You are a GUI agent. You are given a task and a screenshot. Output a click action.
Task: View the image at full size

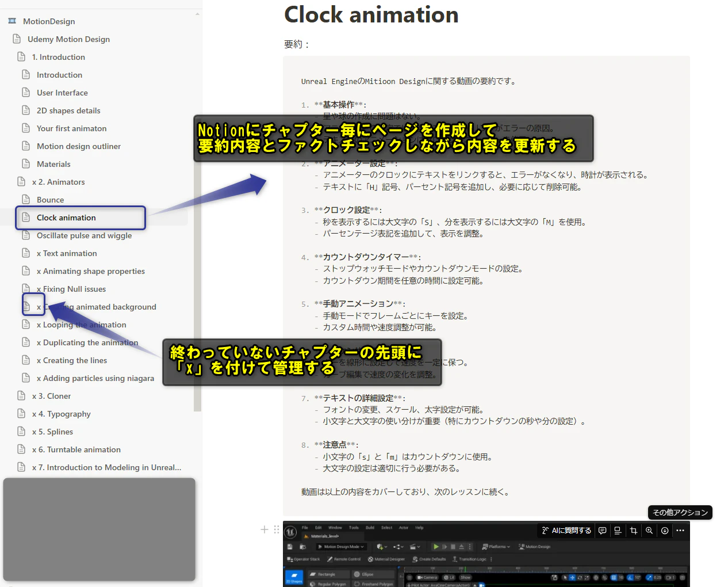click(649, 531)
